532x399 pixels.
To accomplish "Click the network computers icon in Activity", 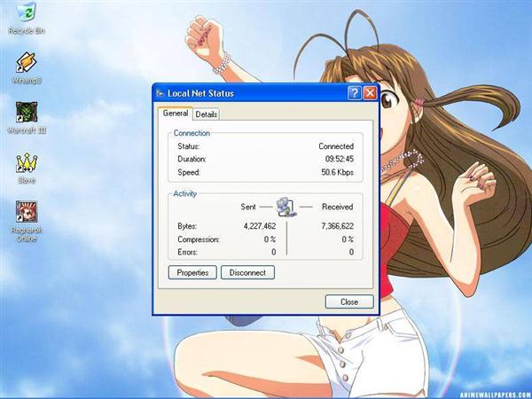I will coord(286,207).
